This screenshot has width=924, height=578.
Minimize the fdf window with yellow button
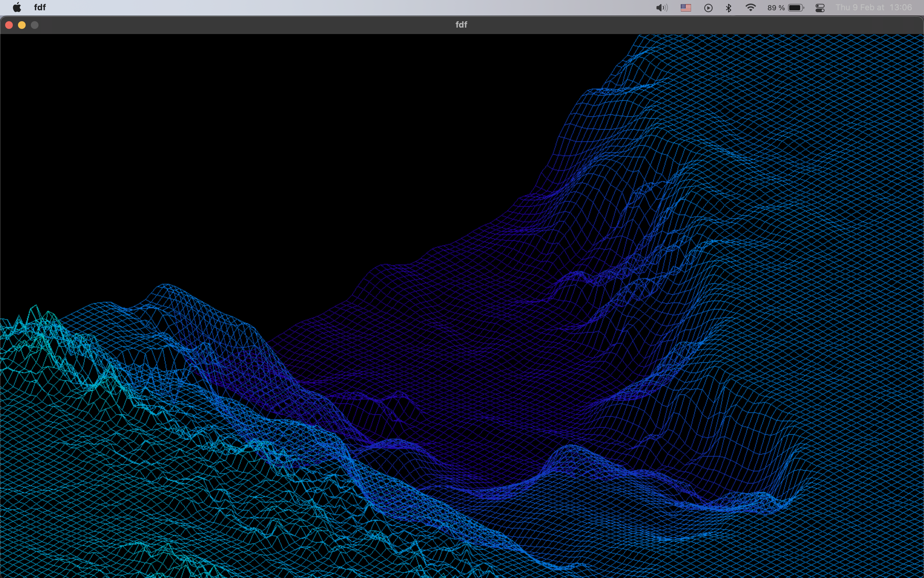[22, 25]
